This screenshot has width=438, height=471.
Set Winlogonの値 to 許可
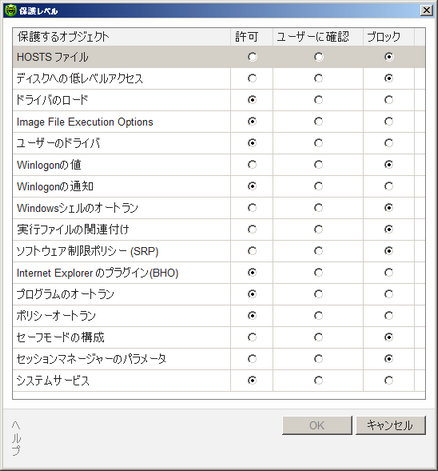(252, 165)
